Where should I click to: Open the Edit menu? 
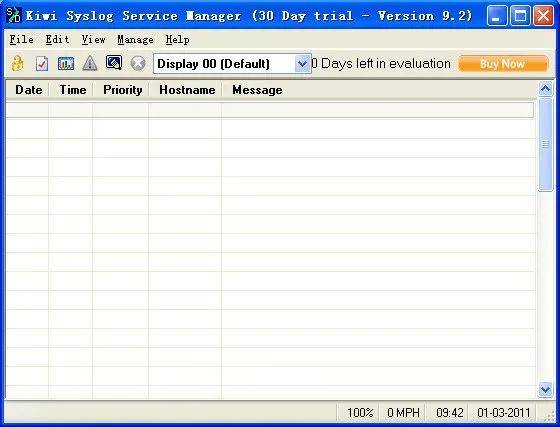pos(58,39)
